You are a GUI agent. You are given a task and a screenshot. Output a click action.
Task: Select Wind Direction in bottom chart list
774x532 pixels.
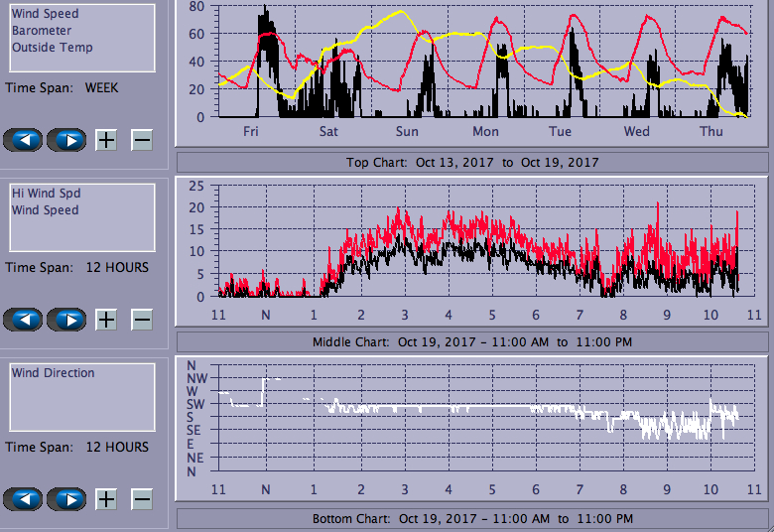(x=53, y=373)
